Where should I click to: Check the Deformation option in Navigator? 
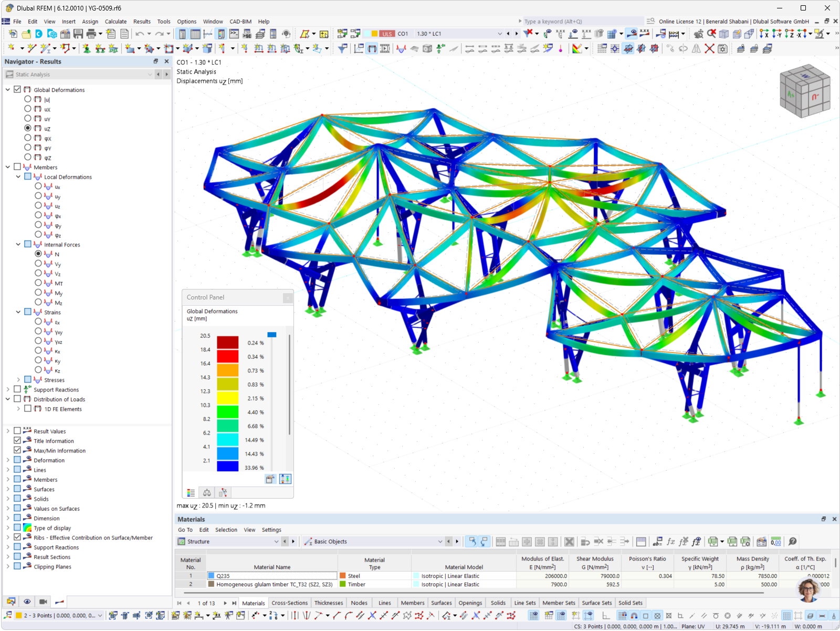point(17,460)
